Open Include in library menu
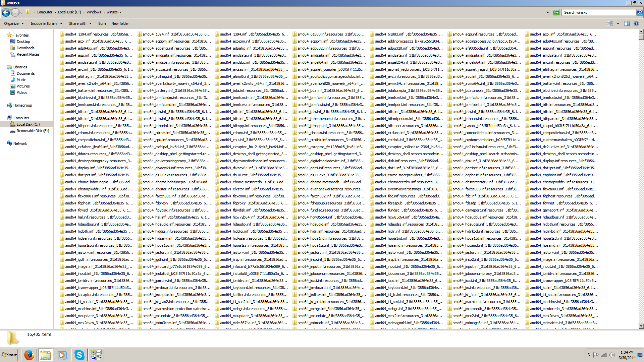This screenshot has height=362, width=644. (x=46, y=23)
